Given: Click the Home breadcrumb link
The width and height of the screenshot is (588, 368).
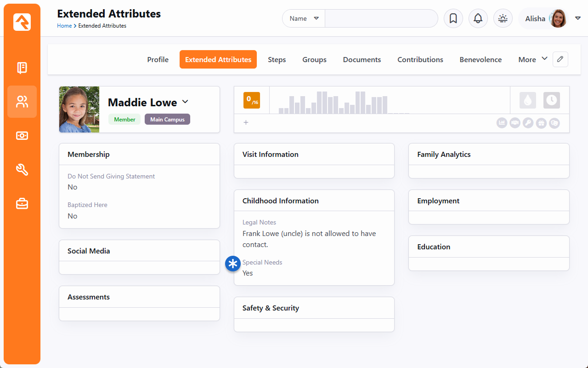Looking at the screenshot, I should tap(64, 26).
